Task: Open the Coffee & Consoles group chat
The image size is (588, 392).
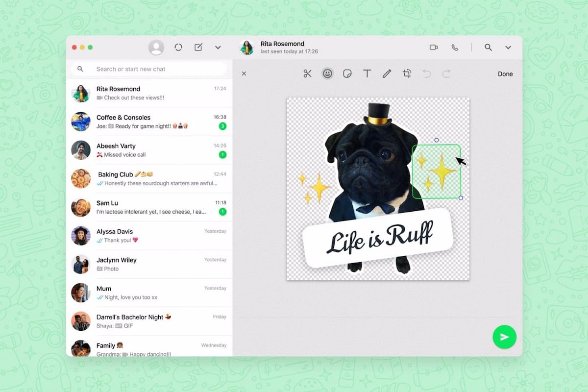Action: click(147, 122)
